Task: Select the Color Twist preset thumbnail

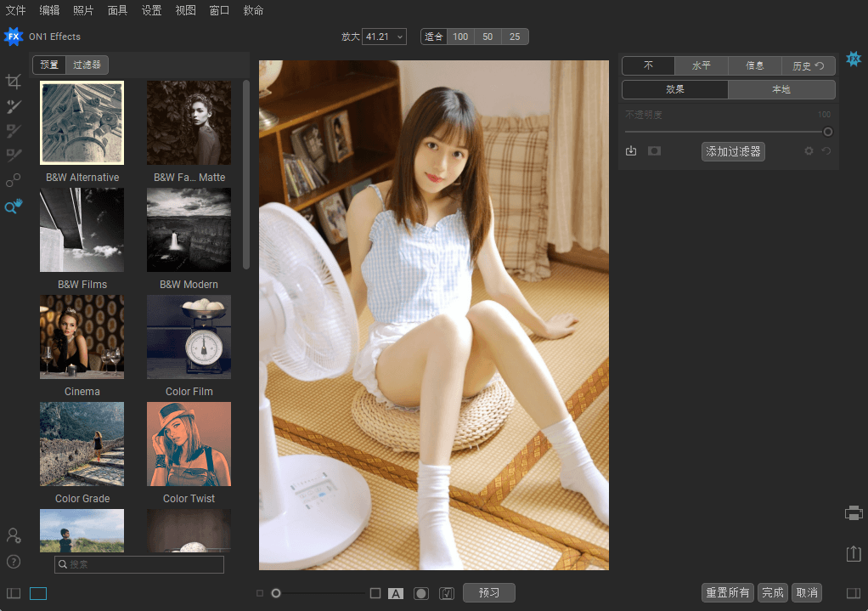Action: tap(189, 444)
